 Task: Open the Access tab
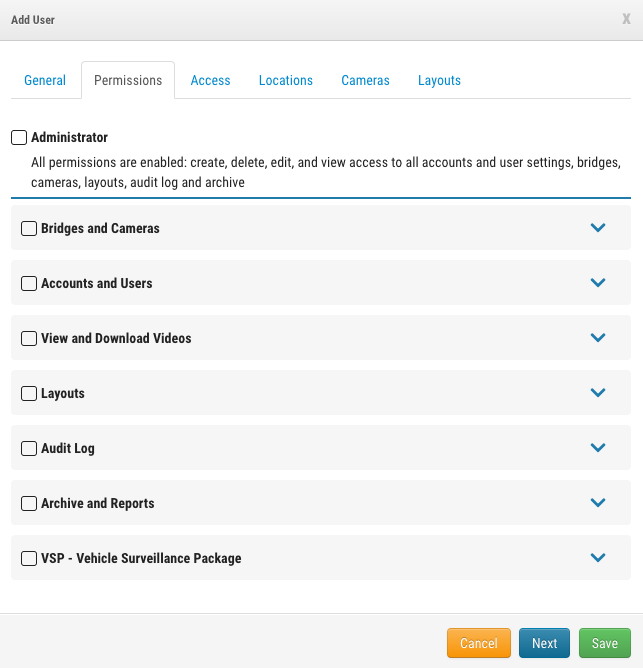(x=210, y=80)
